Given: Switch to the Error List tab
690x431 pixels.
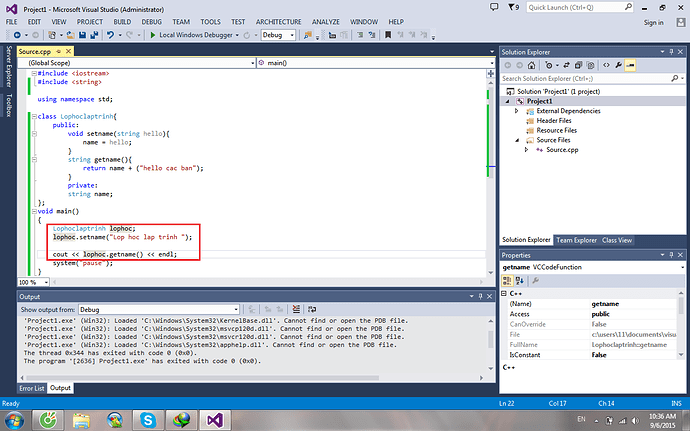Looking at the screenshot, I should pyautogui.click(x=31, y=388).
